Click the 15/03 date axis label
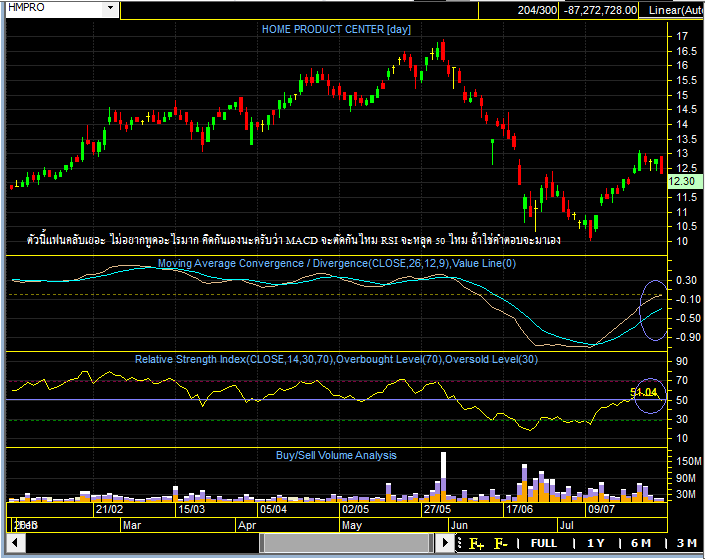705x559 pixels. click(192, 509)
